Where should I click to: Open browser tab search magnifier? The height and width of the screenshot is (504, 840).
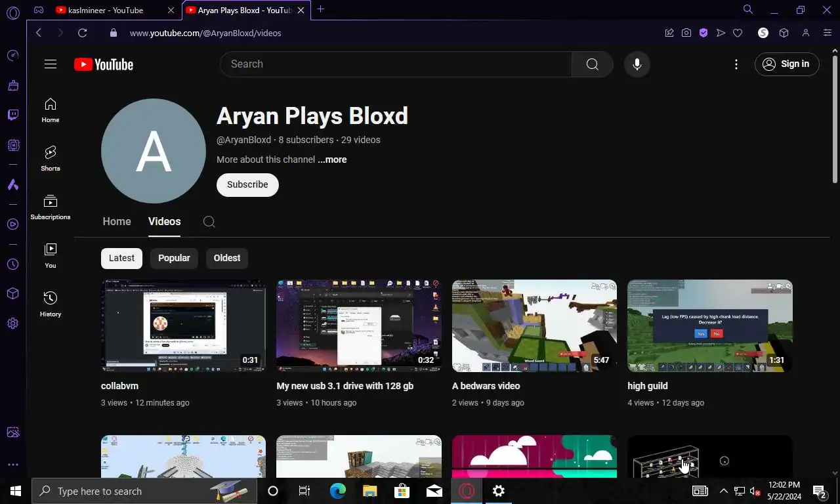click(x=748, y=9)
